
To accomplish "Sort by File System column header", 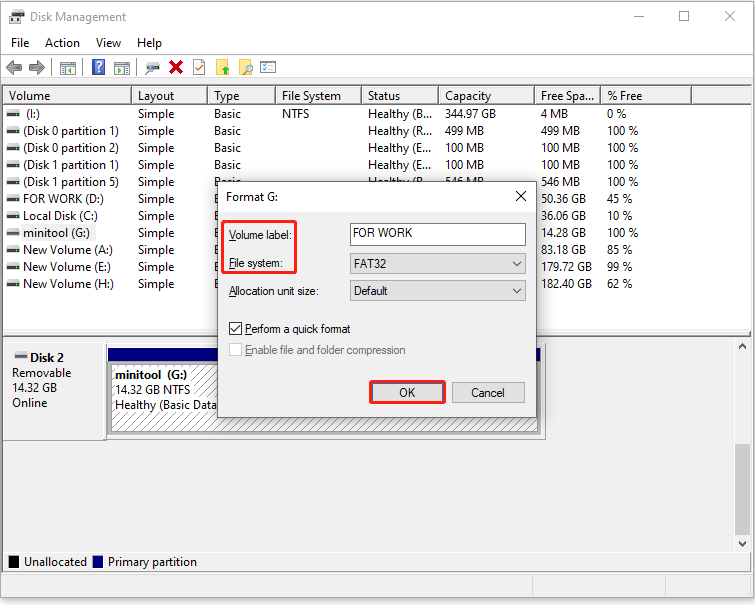I will [x=319, y=95].
